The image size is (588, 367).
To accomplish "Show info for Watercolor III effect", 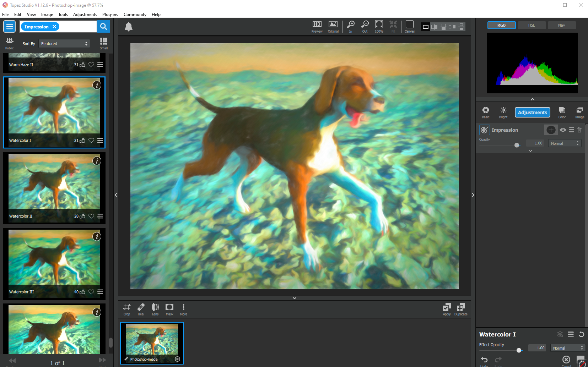I will pyautogui.click(x=97, y=236).
